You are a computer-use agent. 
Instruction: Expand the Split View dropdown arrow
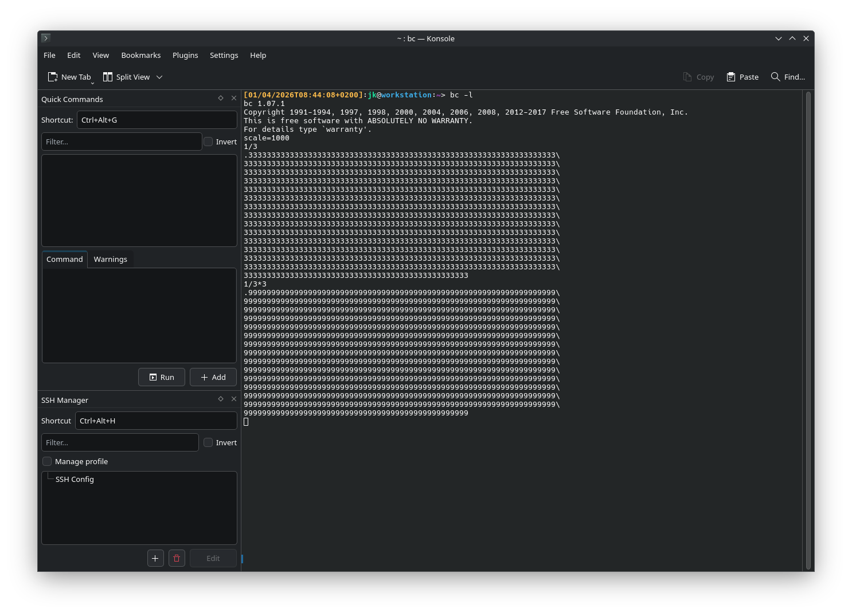[x=159, y=77]
